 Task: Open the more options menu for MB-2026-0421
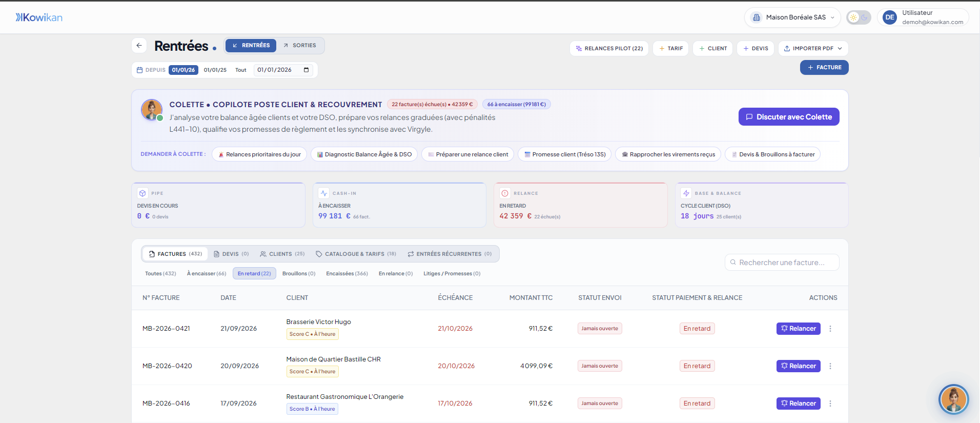[830, 329]
